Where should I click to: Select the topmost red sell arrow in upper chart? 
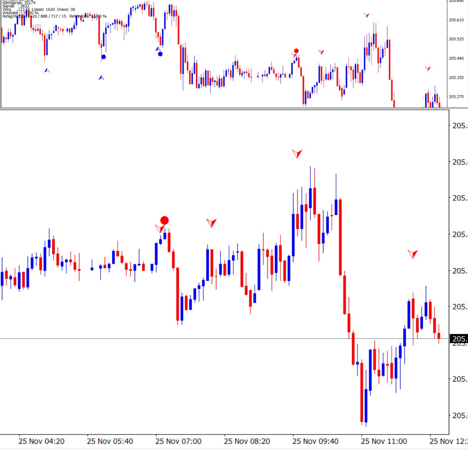(367, 15)
